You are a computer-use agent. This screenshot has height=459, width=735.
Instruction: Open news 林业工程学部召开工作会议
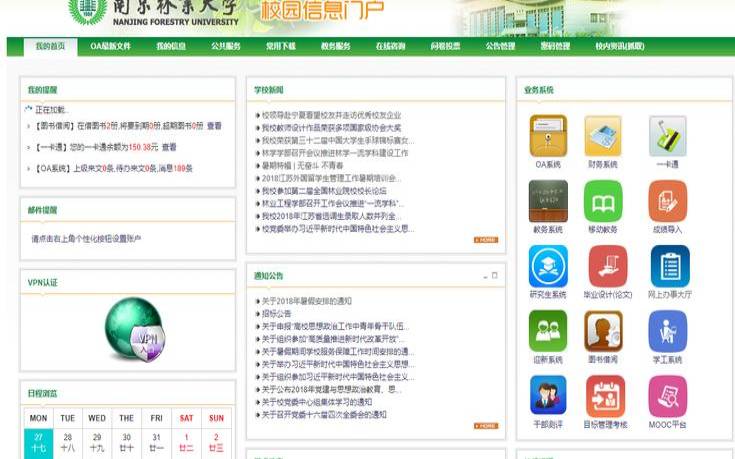coord(333,203)
